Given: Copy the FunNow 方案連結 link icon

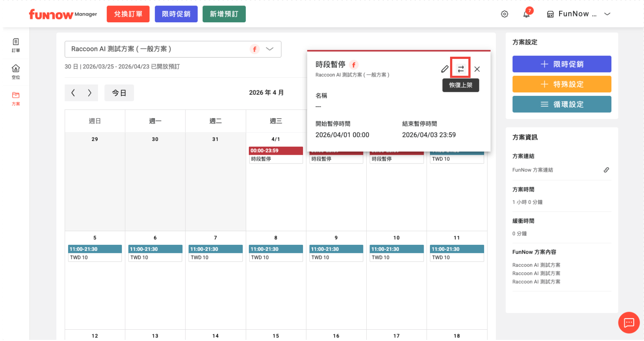Looking at the screenshot, I should [x=606, y=170].
